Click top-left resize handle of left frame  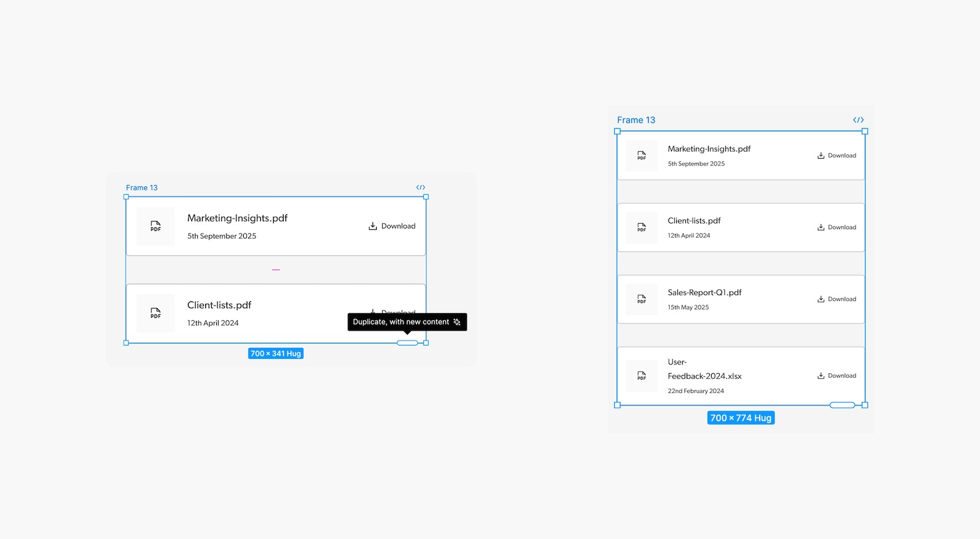click(x=126, y=197)
